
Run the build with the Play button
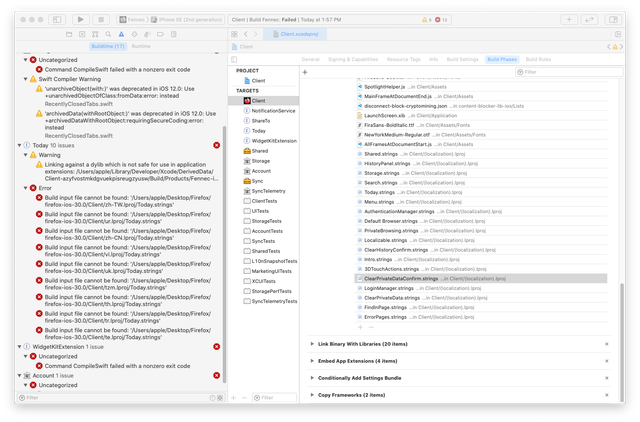[81, 19]
